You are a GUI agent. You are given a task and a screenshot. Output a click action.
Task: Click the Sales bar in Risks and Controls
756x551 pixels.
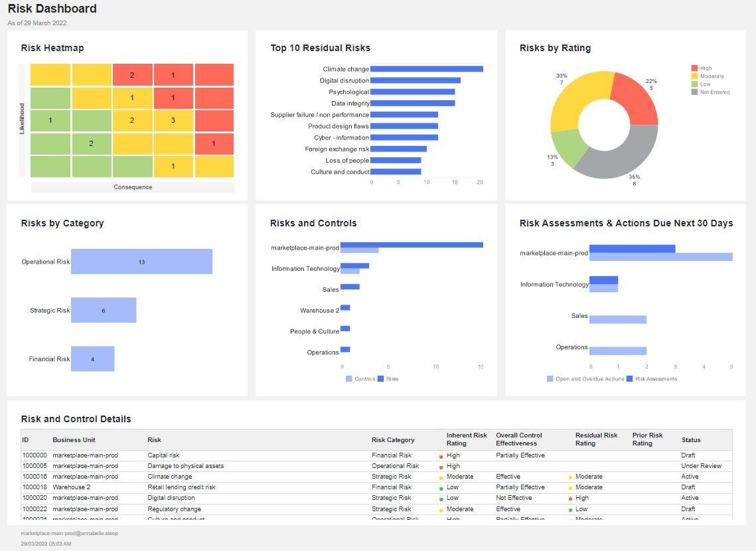tap(350, 287)
